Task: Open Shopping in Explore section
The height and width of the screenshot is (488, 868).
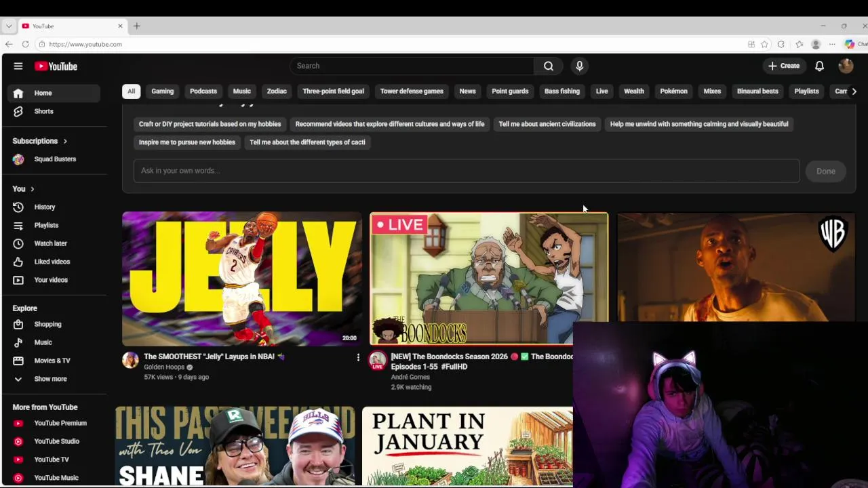Action: pyautogui.click(x=54, y=324)
